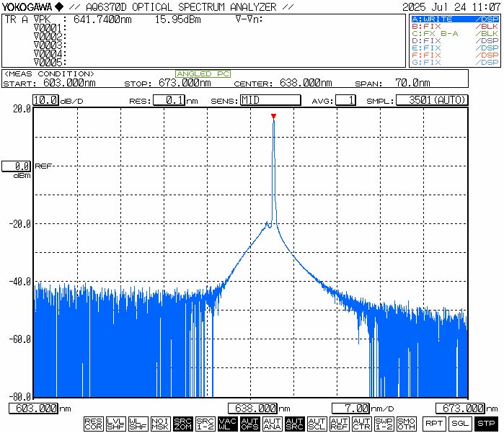Select trace A:WRITE in trace list
This screenshot has width=504, height=433.
(454, 19)
